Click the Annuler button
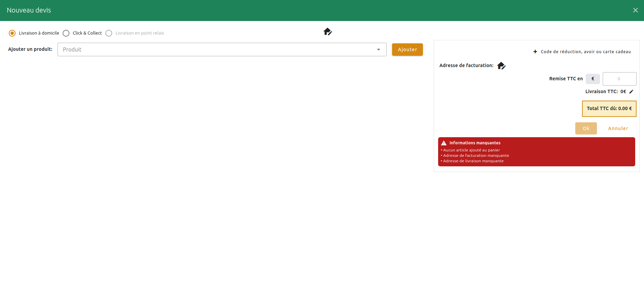The height and width of the screenshot is (291, 644). pos(618,128)
